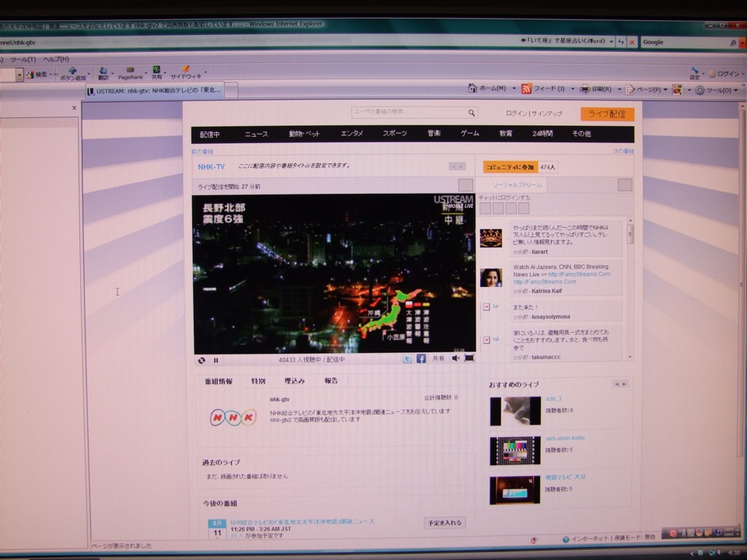Open the IE Home toolbar icon
Viewport: 747px width, 560px height.
pyautogui.click(x=472, y=88)
